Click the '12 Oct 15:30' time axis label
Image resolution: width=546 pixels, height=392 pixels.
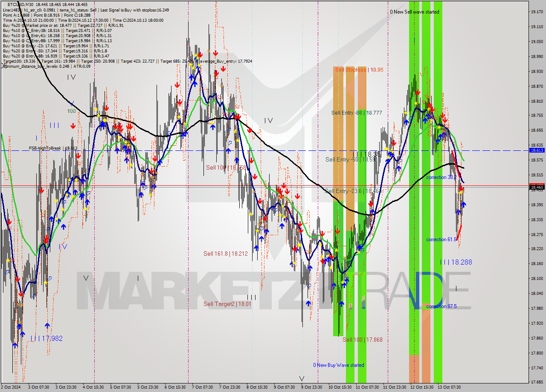pos(422,387)
